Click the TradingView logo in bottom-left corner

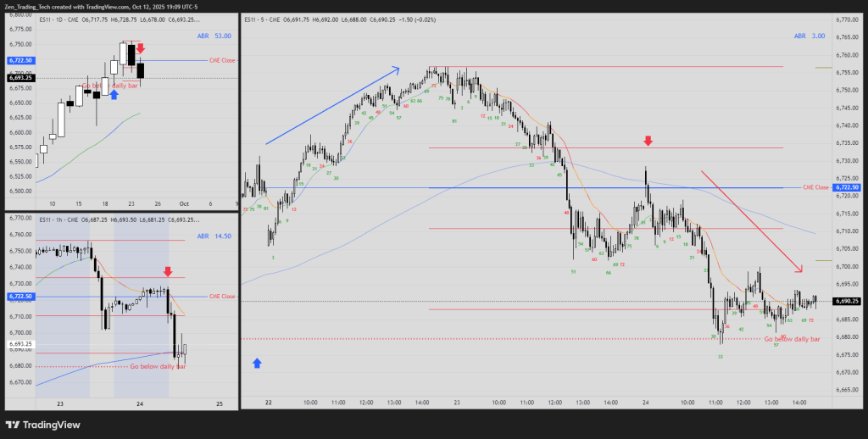point(42,425)
